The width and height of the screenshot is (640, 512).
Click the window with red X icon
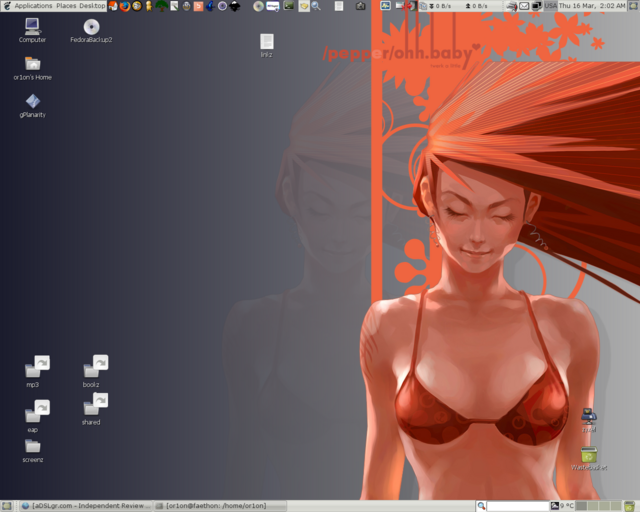coord(401,6)
